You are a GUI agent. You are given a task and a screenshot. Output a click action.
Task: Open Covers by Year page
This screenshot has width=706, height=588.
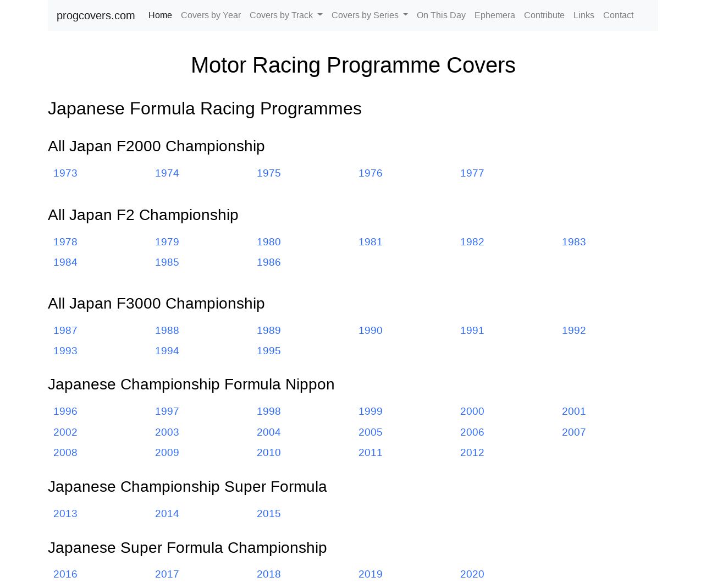[211, 15]
